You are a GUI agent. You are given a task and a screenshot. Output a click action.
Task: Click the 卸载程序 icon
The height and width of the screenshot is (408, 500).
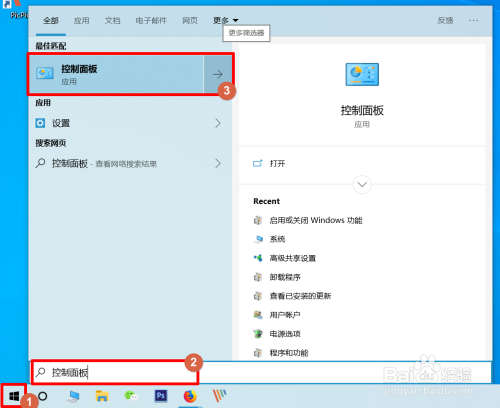tap(258, 277)
